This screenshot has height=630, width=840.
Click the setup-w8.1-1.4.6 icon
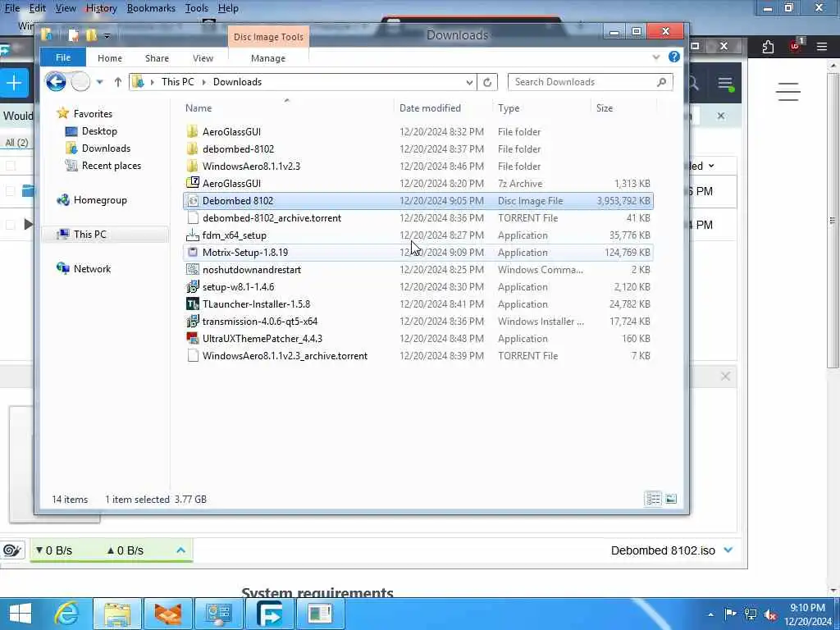193,287
